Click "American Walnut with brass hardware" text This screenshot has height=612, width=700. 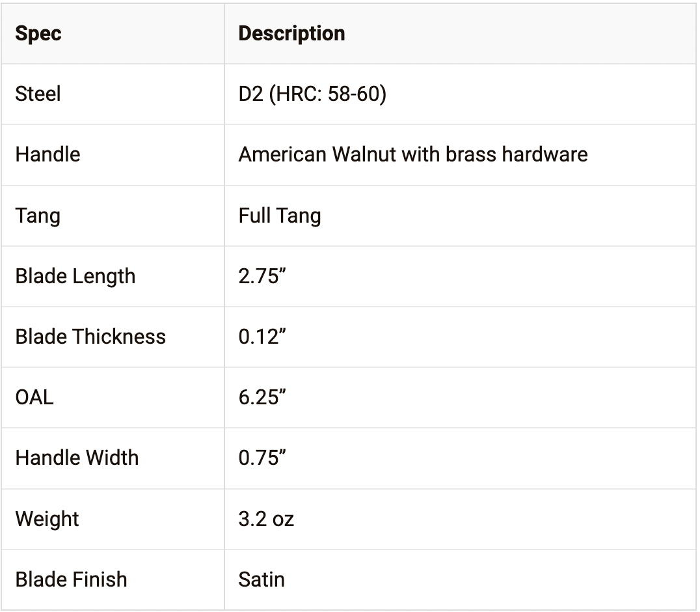pos(412,154)
